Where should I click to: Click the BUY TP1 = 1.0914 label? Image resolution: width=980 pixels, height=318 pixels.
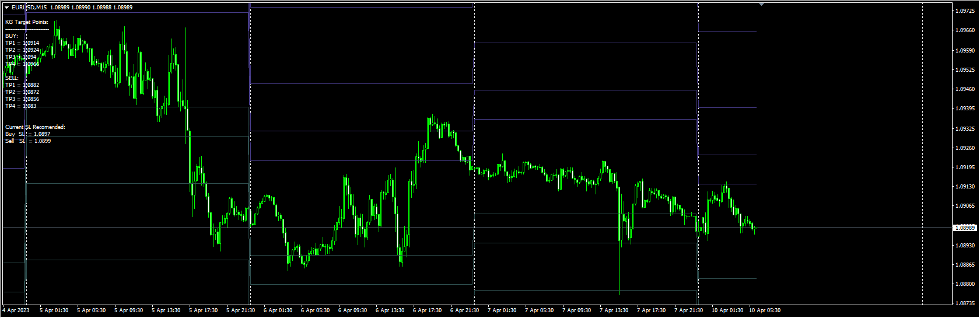[22, 43]
